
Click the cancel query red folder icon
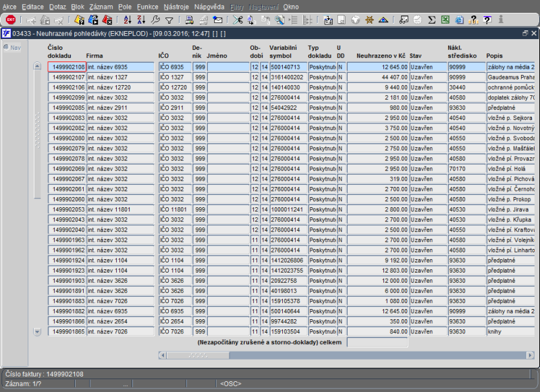point(107,20)
